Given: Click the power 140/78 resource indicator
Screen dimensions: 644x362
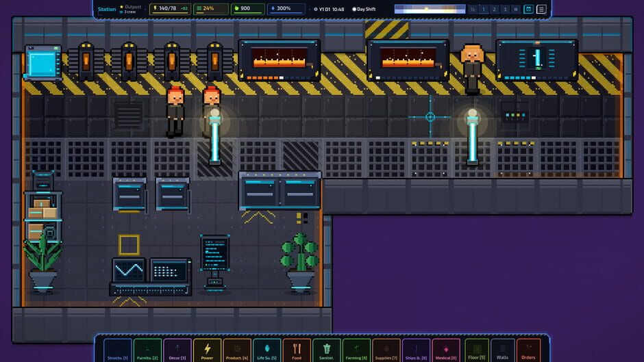Looking at the screenshot, I should 170,9.
